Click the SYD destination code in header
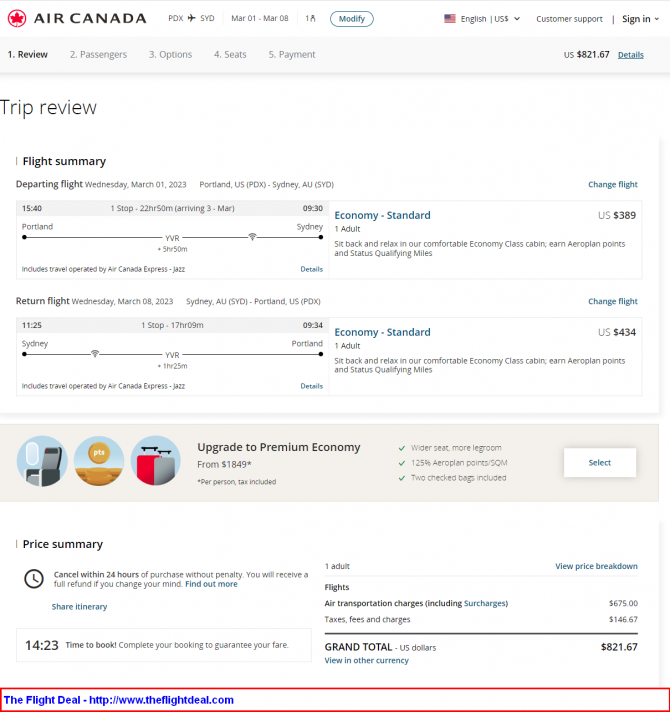Screen dimensions: 670x712 207,18
